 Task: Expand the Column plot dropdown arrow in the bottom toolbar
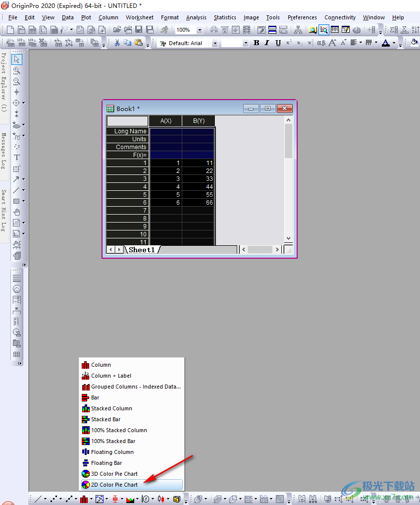click(92, 499)
